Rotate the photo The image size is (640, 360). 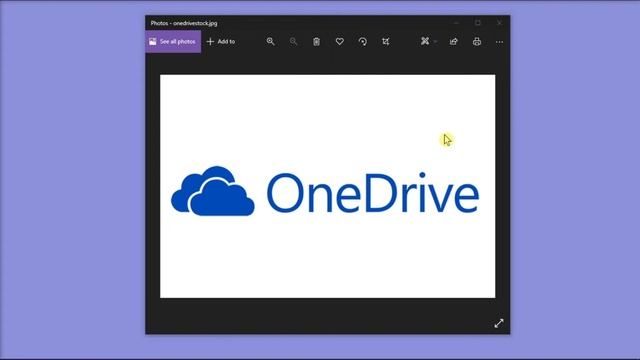pos(362,42)
